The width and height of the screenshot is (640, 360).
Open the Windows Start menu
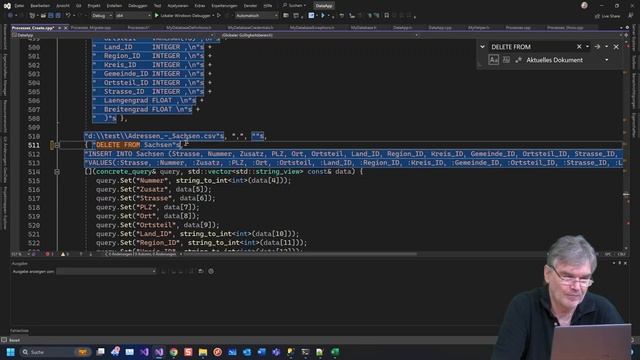pyautogui.click(x=11, y=352)
